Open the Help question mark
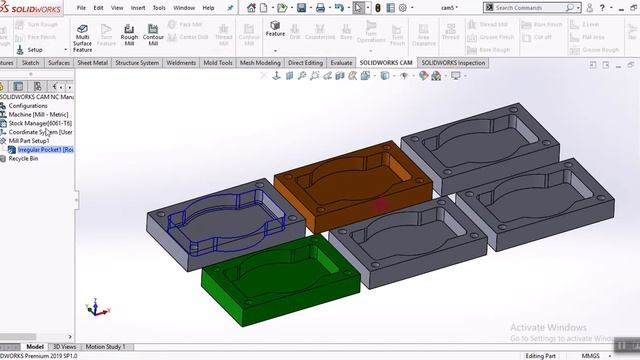640x360 pixels. [x=602, y=7]
